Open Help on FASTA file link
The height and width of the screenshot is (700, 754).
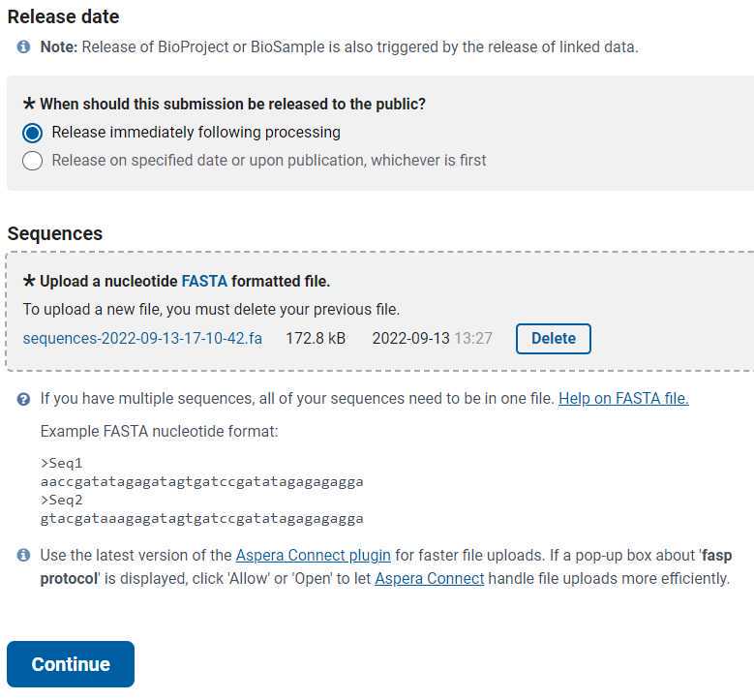[623, 398]
